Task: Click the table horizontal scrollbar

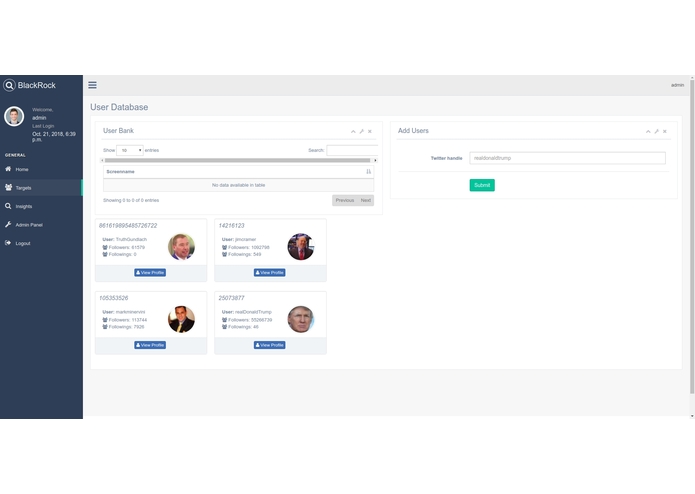Action: [x=238, y=160]
